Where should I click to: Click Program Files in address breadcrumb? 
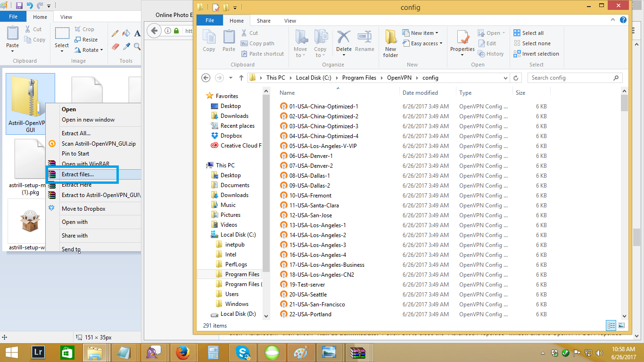359,78
